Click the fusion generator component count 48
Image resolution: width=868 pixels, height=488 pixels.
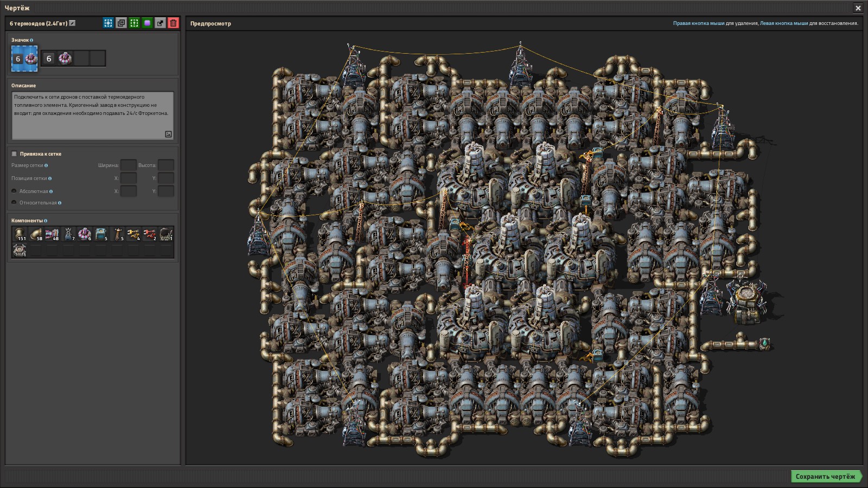pyautogui.click(x=52, y=234)
